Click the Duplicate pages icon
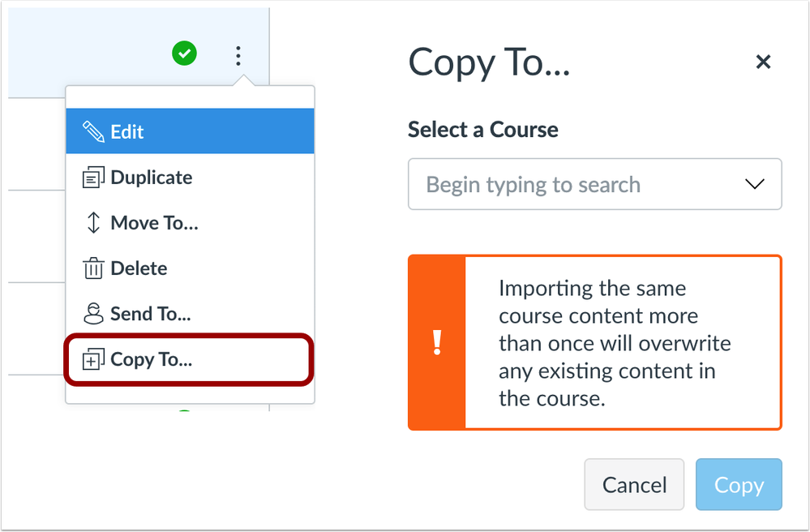The width and height of the screenshot is (810, 532). point(93,177)
